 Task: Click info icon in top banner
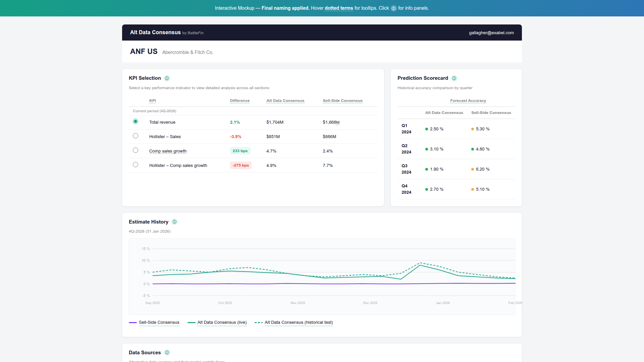[394, 8]
